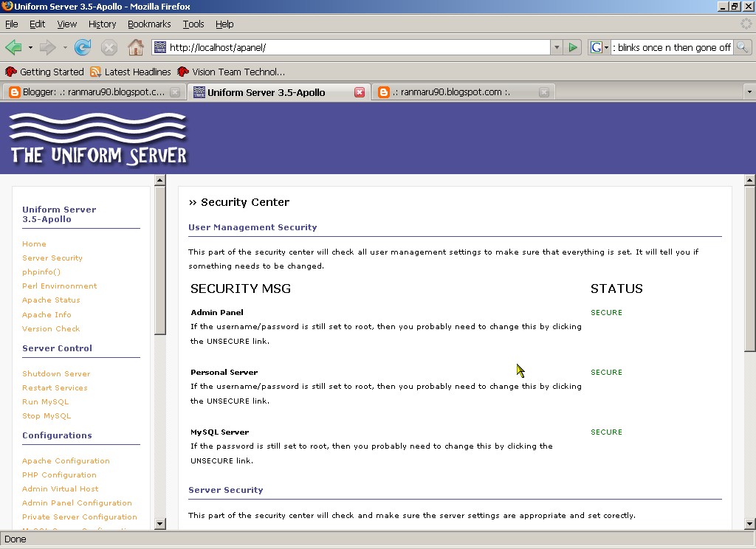Open the Admin Panel Configuration link
This screenshot has width=756, height=549.
point(77,503)
